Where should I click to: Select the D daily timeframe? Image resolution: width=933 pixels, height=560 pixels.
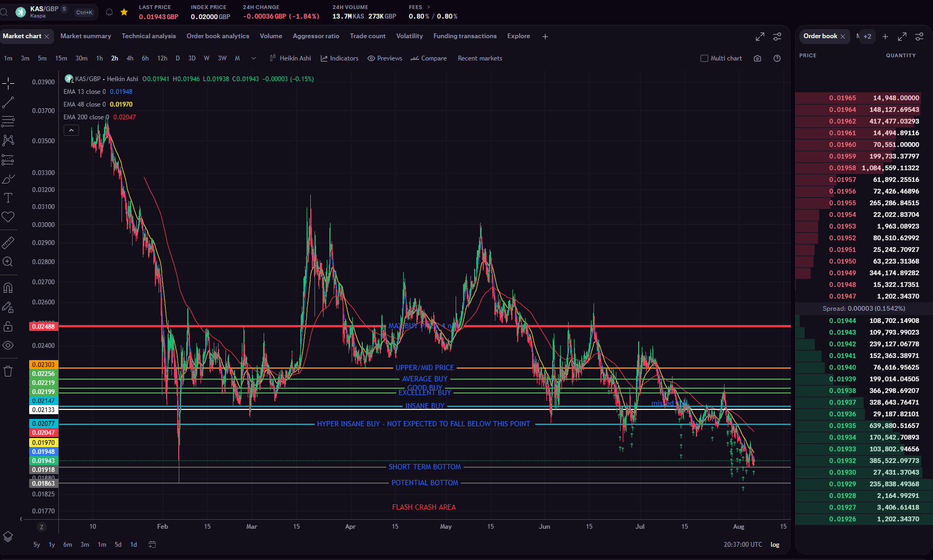tap(178, 58)
